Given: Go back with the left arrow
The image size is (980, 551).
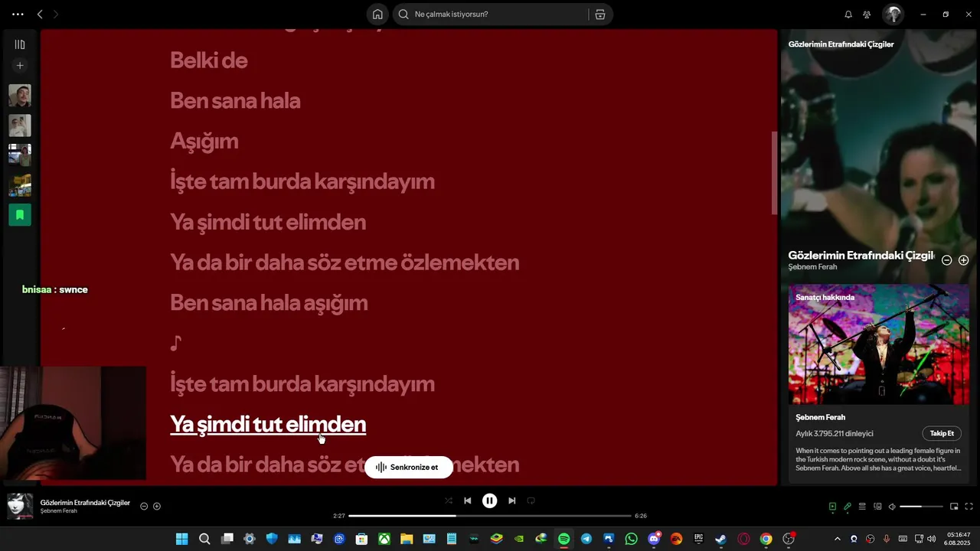Looking at the screenshot, I should click(x=40, y=14).
